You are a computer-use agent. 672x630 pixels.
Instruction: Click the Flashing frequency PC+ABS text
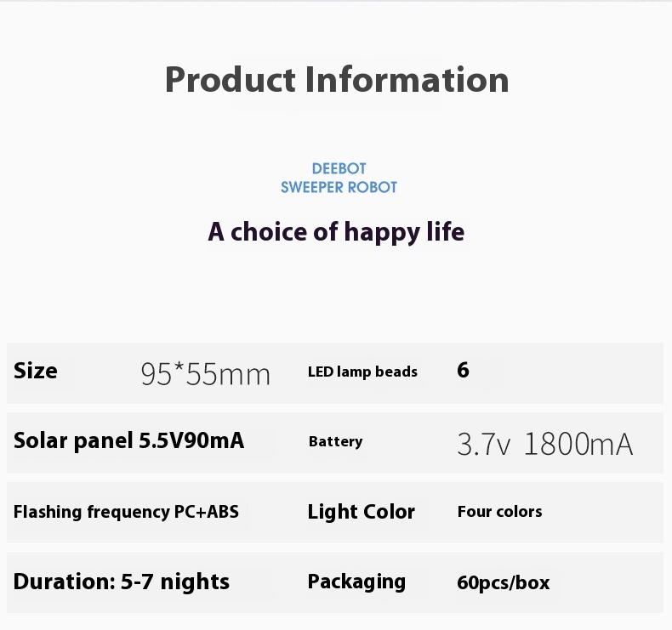126,512
